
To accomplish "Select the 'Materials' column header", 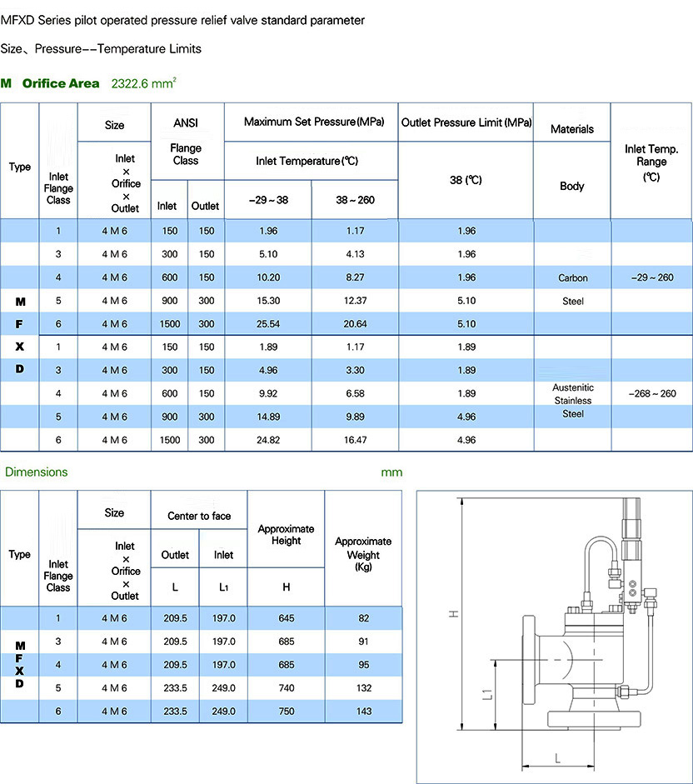I will 572,129.
